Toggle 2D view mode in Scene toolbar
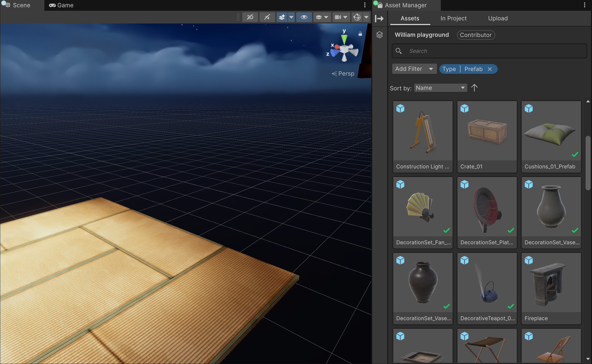The width and height of the screenshot is (592, 364). [x=250, y=17]
